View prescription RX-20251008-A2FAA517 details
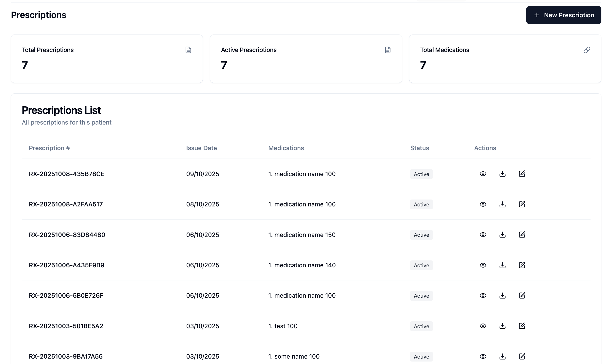 [483, 204]
